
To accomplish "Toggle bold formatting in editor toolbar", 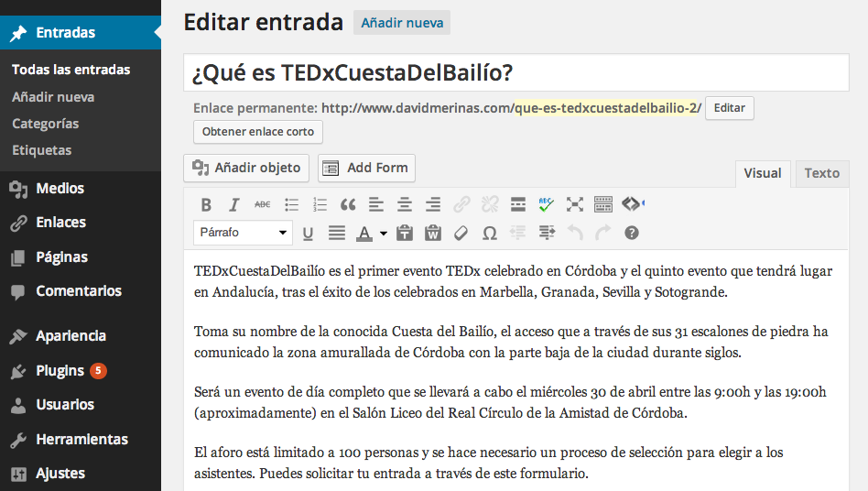I will 206,205.
